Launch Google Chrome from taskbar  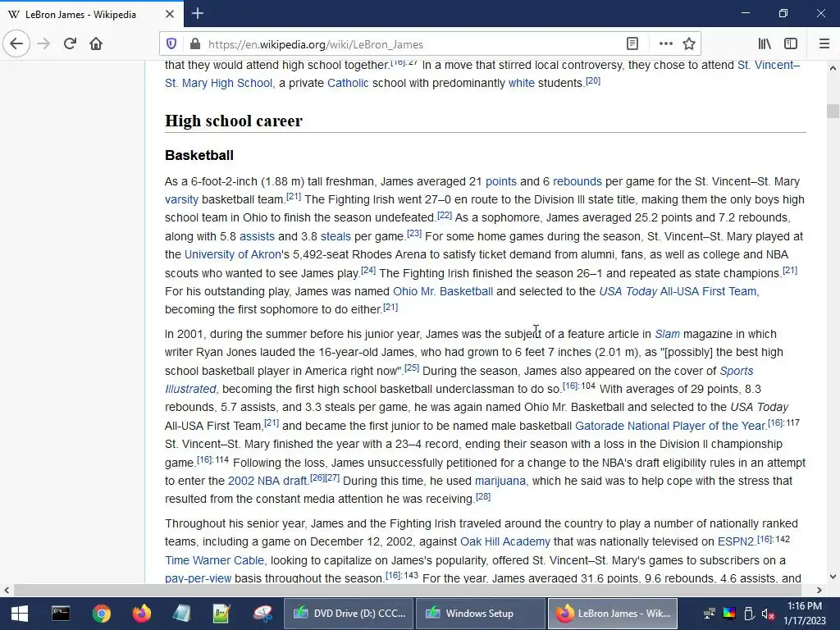coord(101,614)
